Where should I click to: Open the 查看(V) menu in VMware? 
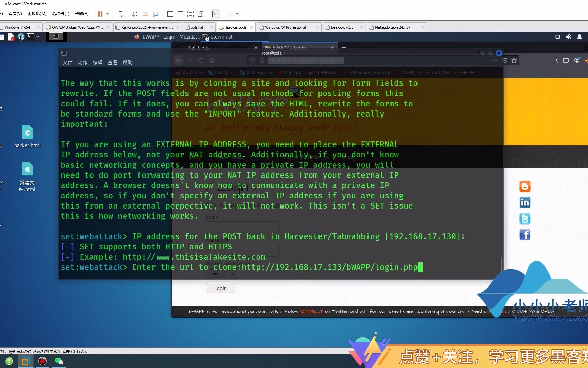15,14
